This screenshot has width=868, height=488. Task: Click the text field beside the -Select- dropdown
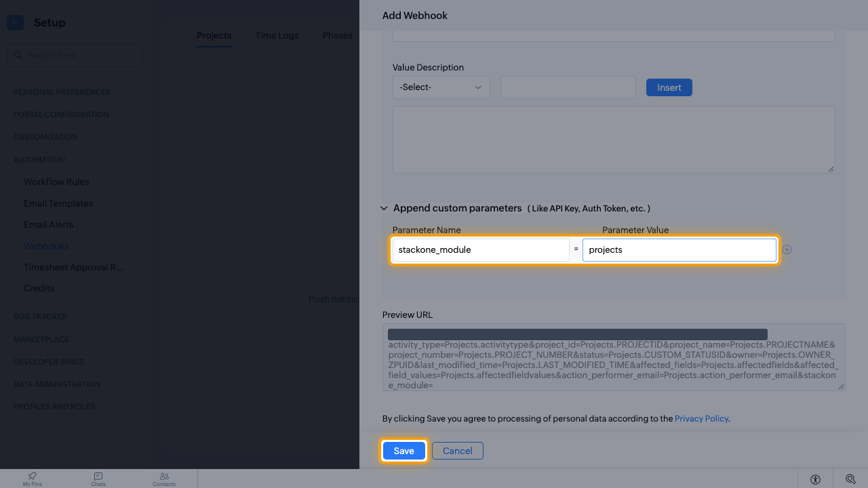(568, 87)
